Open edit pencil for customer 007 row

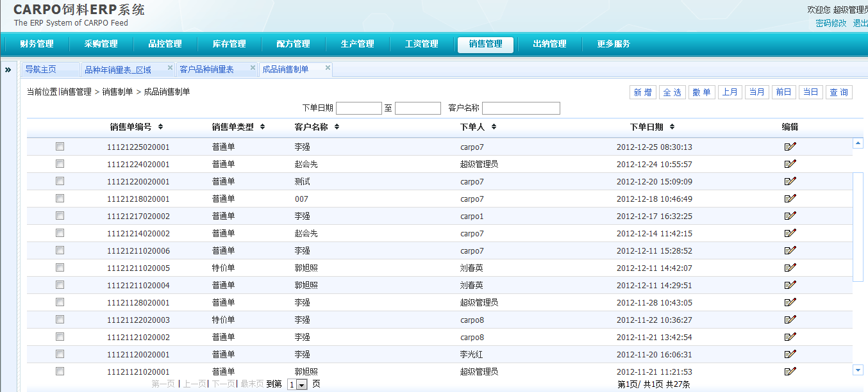pyautogui.click(x=790, y=199)
